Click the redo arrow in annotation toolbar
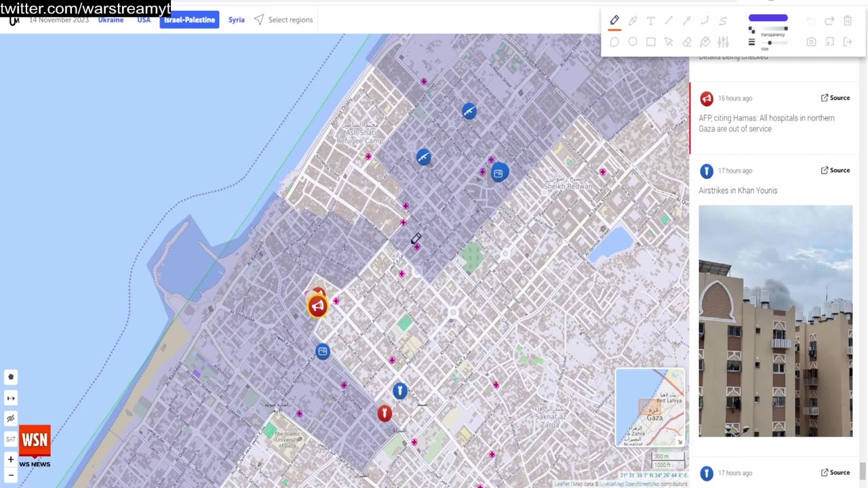This screenshot has height=488, width=868. pos(829,21)
